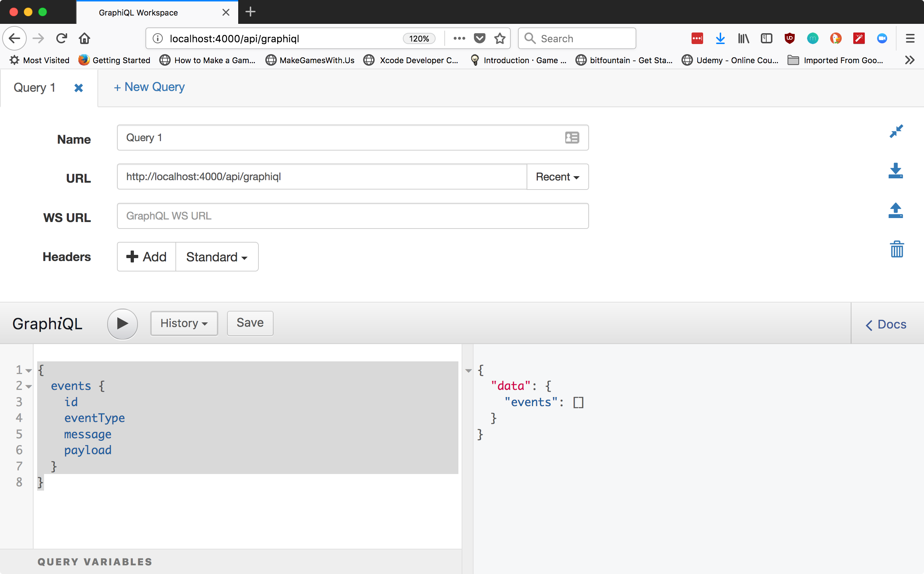Screen dimensions: 924x574
Task: Click the eventType field in query
Action: coord(95,418)
